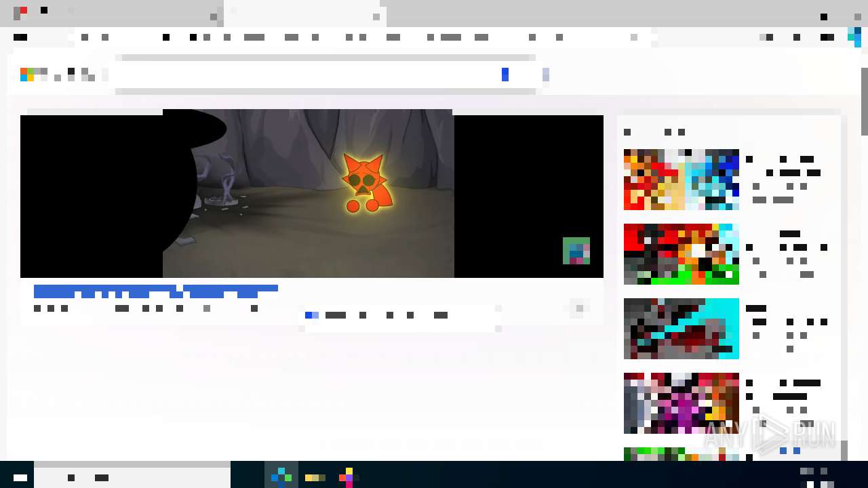This screenshot has width=868, height=488.
Task: Open the related video thumbnail with red and green artwork
Action: [682, 254]
